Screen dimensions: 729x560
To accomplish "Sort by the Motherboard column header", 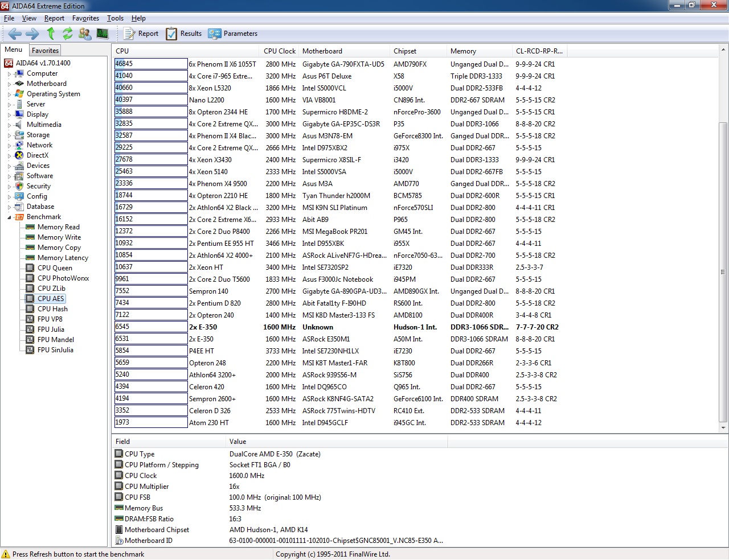I will [x=345, y=51].
